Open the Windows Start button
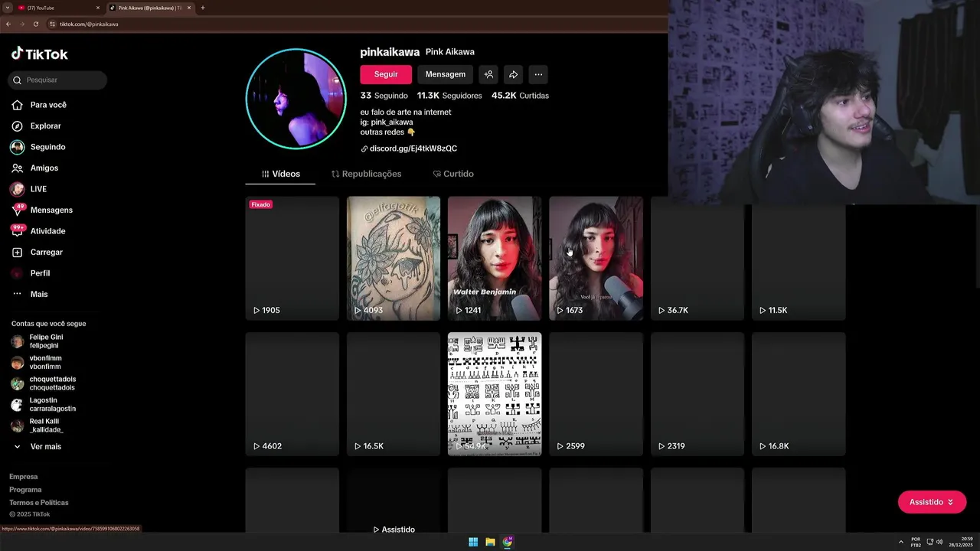This screenshot has width=980, height=551. (473, 542)
